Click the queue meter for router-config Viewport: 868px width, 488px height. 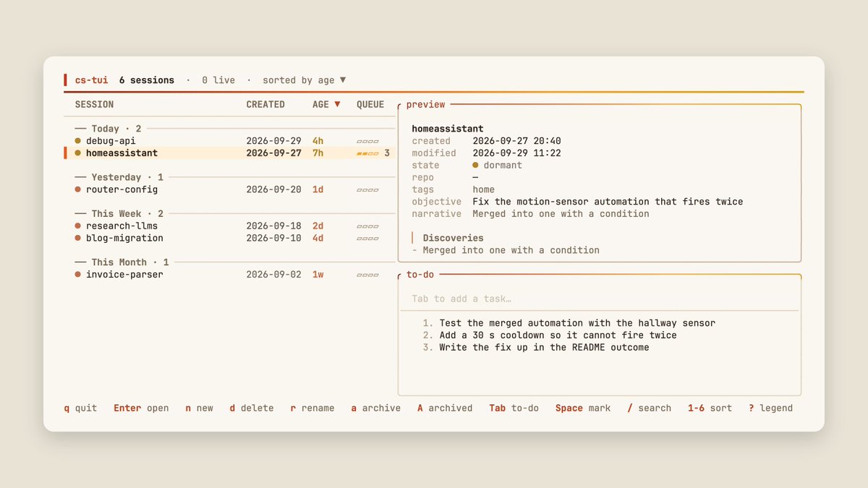click(367, 190)
